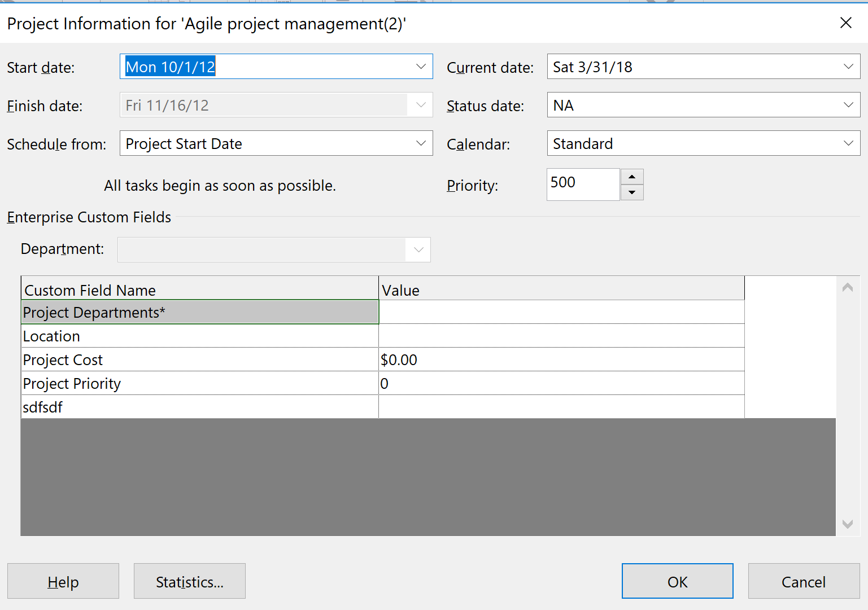Click the Project Priority value cell
Viewport: 868px width, 610px height.
[561, 384]
